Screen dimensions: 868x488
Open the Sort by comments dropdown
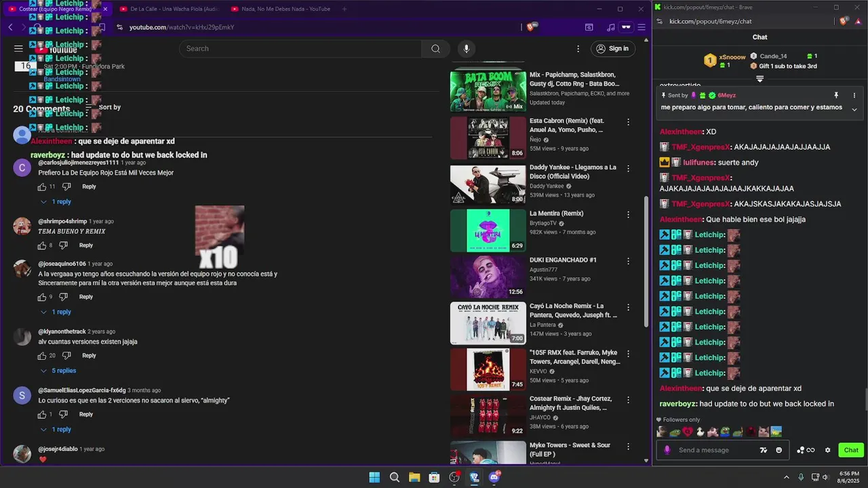pos(103,107)
